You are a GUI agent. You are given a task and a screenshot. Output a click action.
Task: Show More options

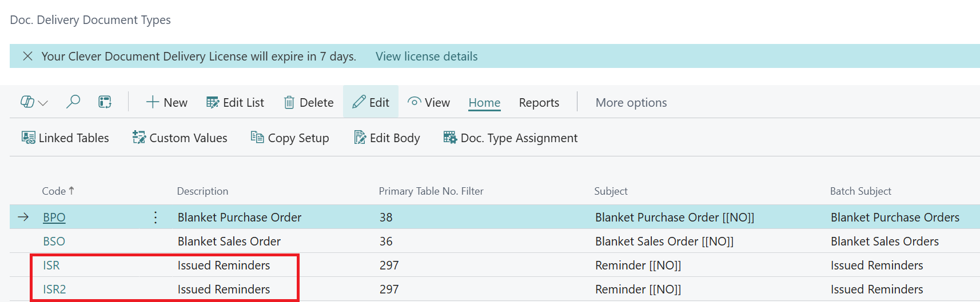[631, 103]
